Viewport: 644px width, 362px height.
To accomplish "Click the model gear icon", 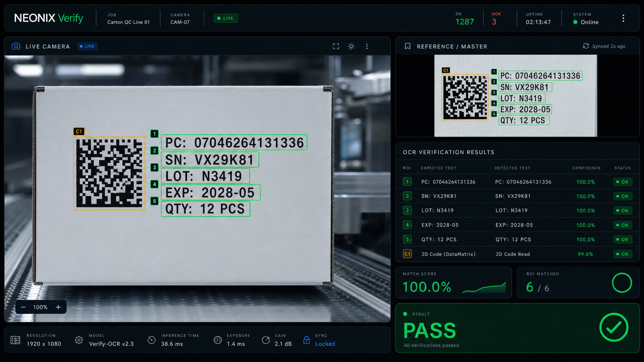I will [79, 340].
